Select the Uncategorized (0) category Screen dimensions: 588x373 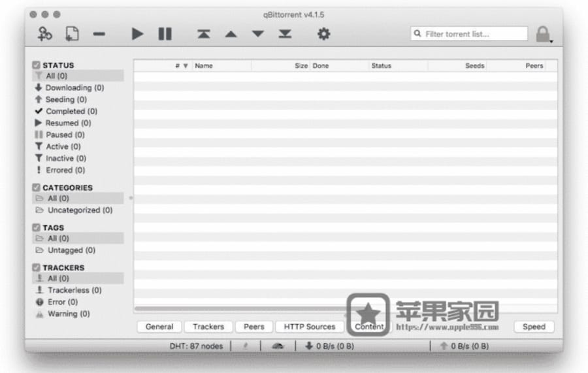point(78,210)
